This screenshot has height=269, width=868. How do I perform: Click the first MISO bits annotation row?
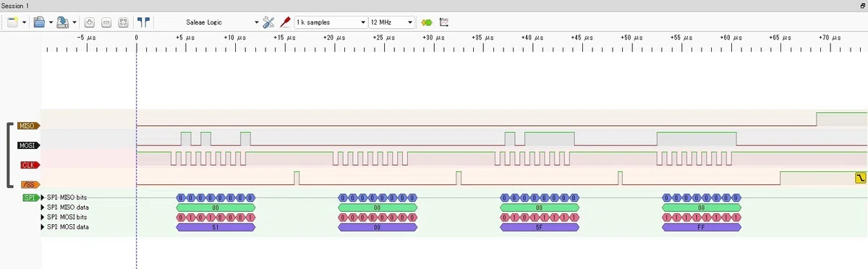click(x=216, y=197)
